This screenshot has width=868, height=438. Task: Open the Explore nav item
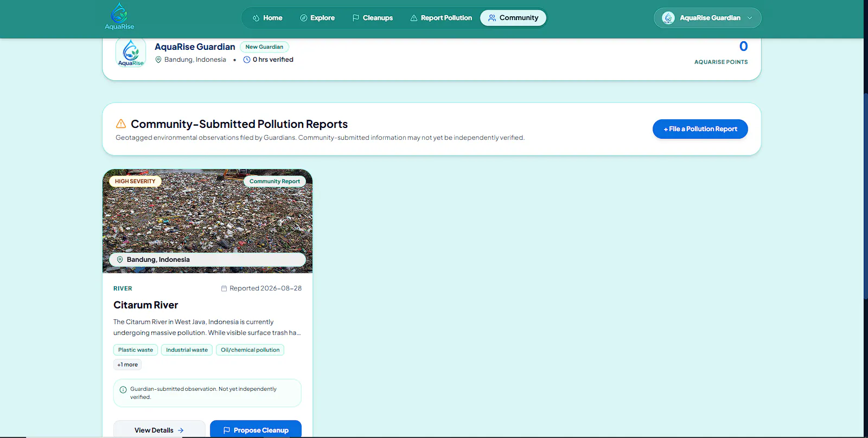point(317,18)
